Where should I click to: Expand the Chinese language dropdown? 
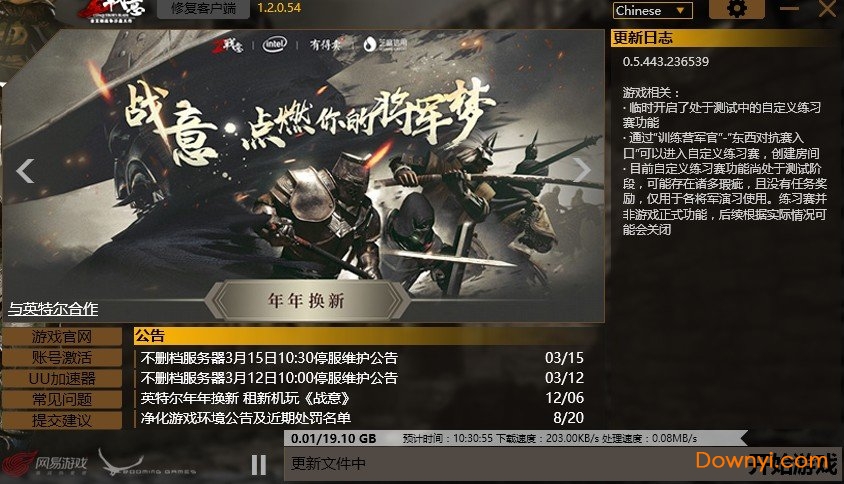click(x=652, y=11)
